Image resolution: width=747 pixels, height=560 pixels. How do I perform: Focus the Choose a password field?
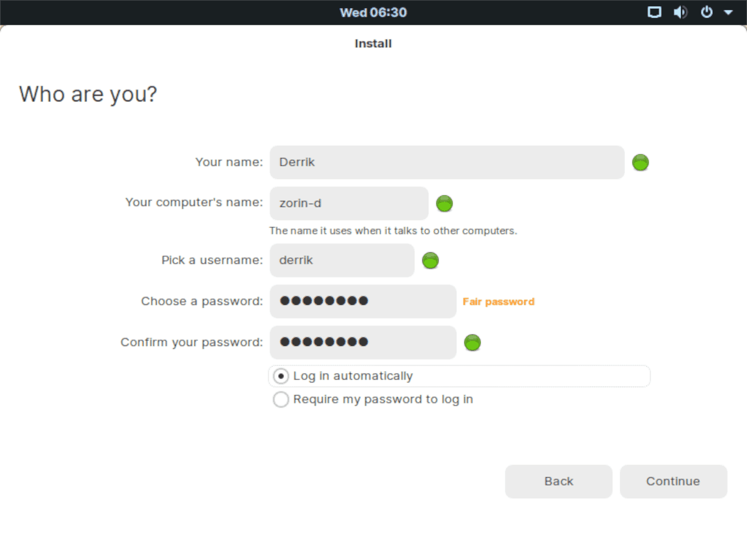click(363, 301)
